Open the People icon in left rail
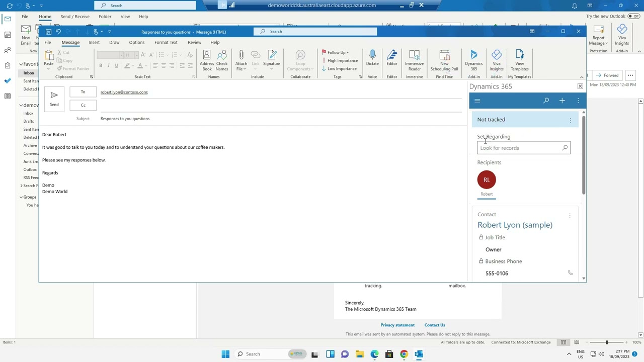This screenshot has height=362, width=644. pos(8,50)
